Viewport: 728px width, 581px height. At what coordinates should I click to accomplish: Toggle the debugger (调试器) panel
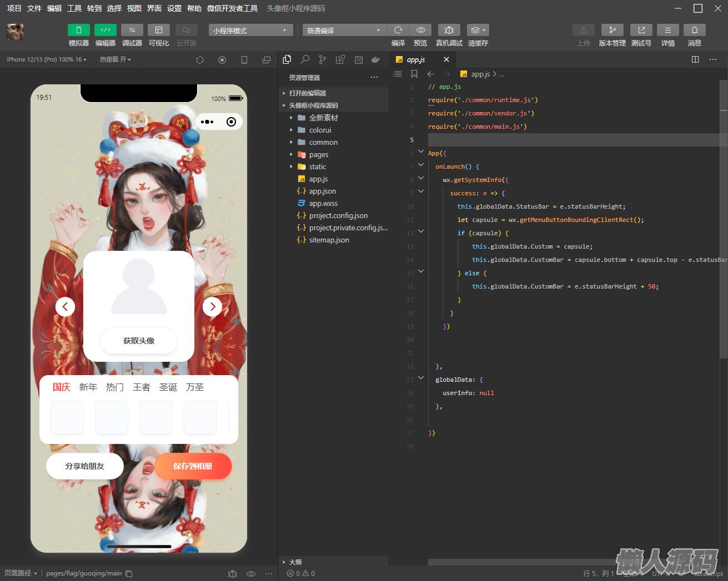132,30
